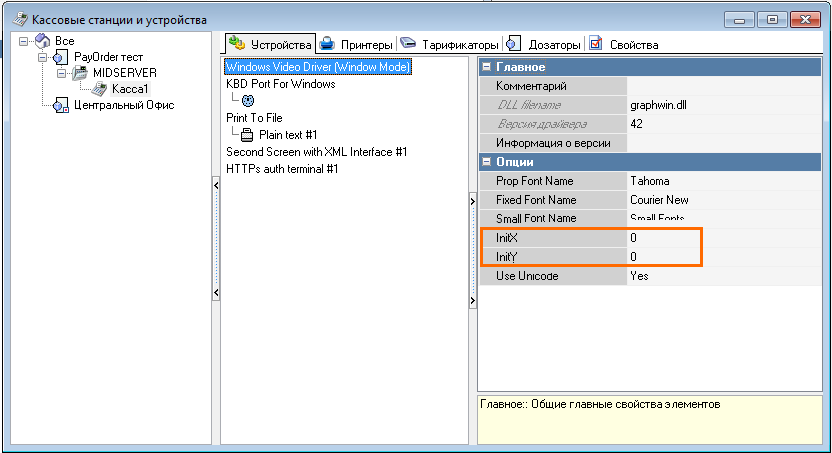Select HTTPs auth terminal #1 device

(x=282, y=169)
